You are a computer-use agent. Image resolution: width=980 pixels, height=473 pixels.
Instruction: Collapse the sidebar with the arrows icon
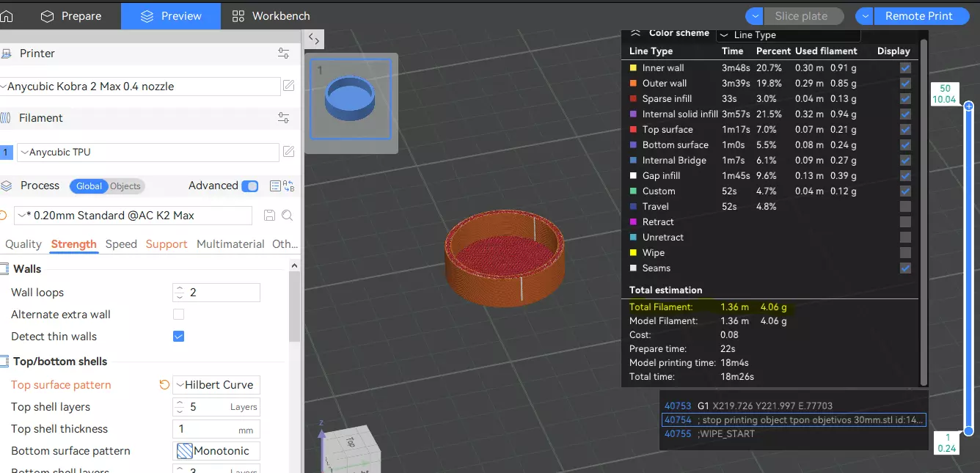[313, 39]
